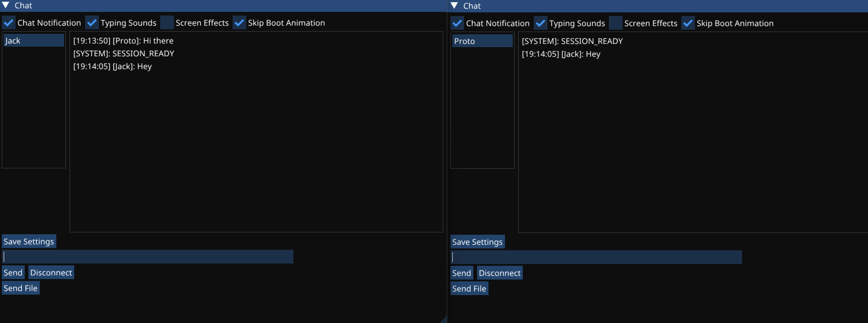Focus the left window message input field
Viewport: 868px width, 323px height.
pos(147,257)
